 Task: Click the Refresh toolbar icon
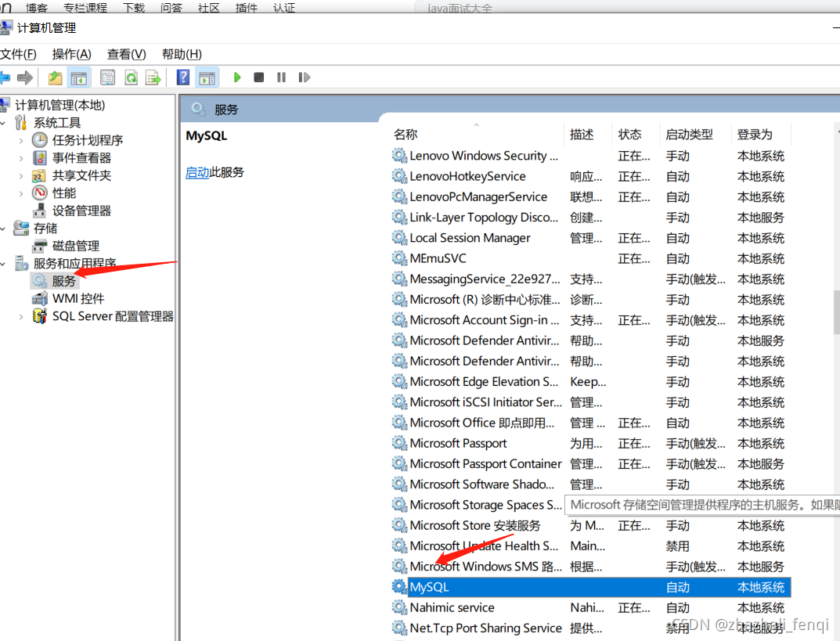(132, 77)
